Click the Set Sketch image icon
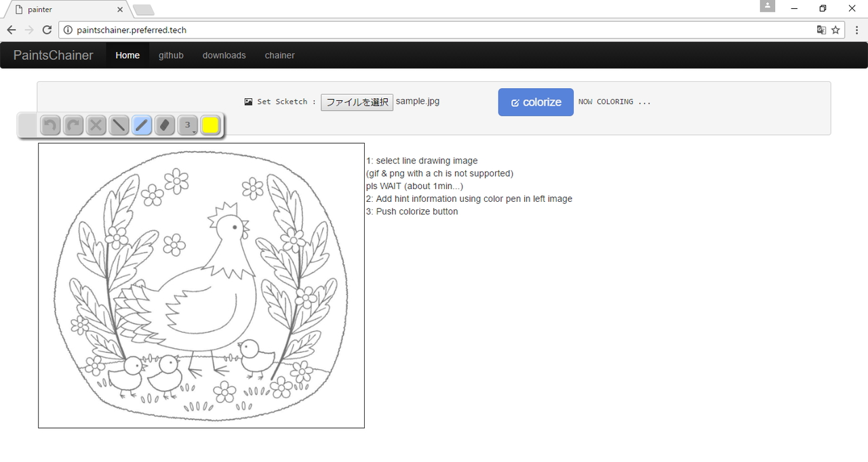 click(248, 101)
